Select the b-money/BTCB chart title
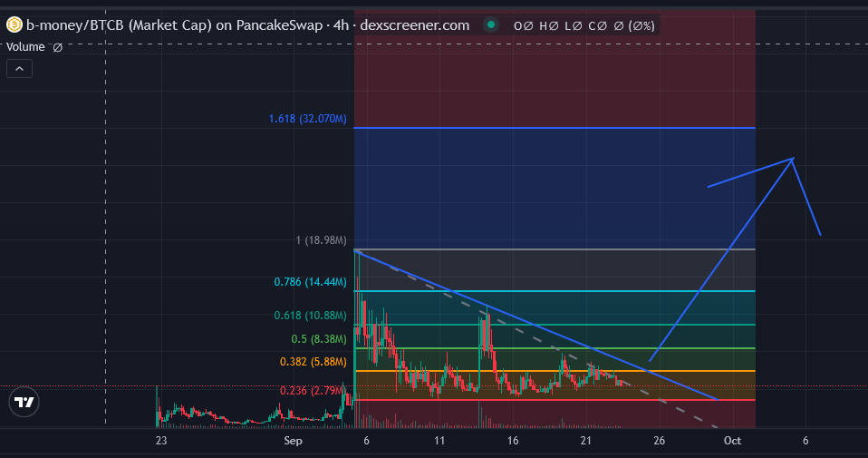This screenshot has width=868, height=458. tap(248, 24)
